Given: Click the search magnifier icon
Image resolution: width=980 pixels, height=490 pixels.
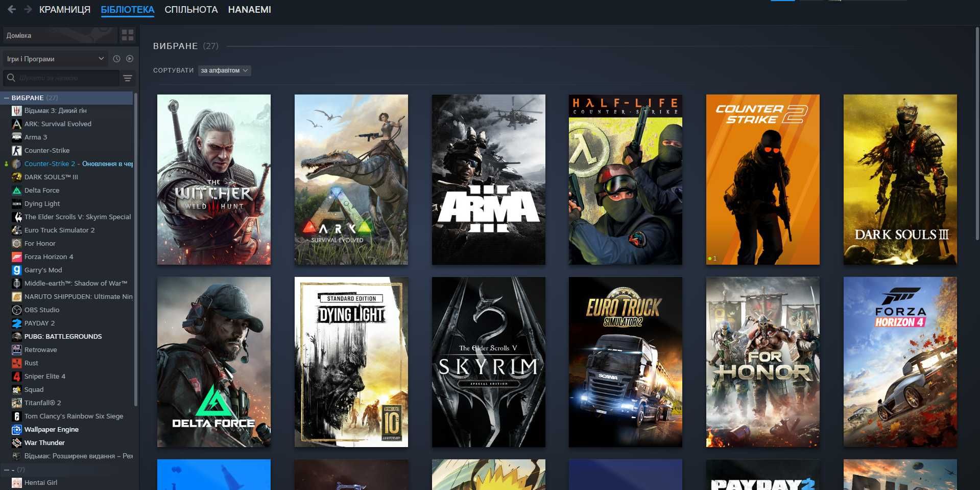Looking at the screenshot, I should coord(11,78).
